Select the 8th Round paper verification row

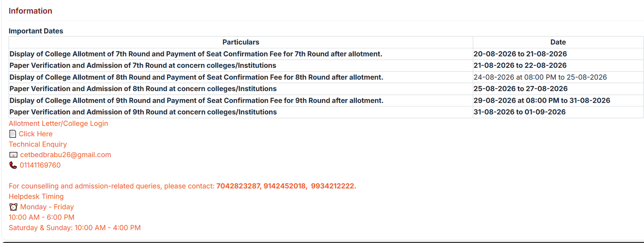(x=326, y=89)
